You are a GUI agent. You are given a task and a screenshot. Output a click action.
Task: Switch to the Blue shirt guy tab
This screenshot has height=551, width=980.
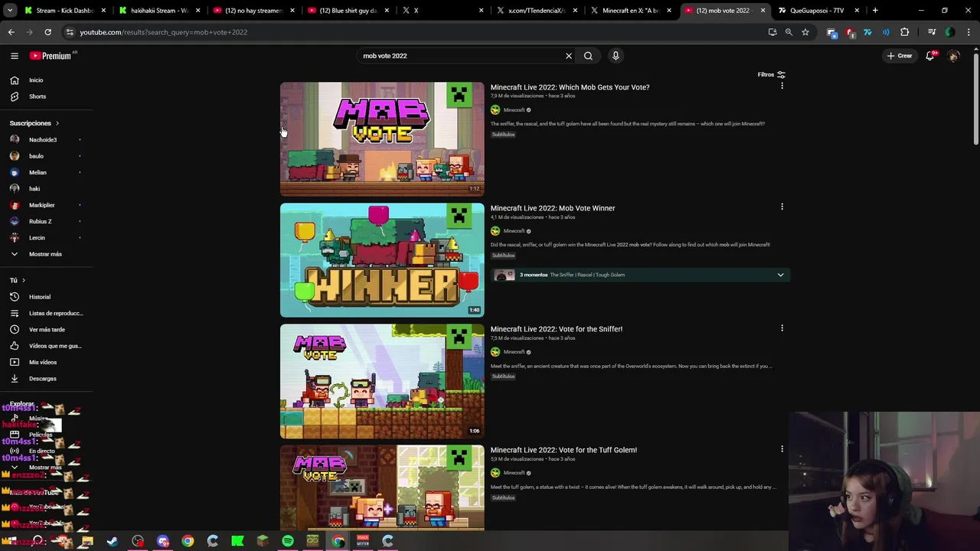[x=348, y=11]
